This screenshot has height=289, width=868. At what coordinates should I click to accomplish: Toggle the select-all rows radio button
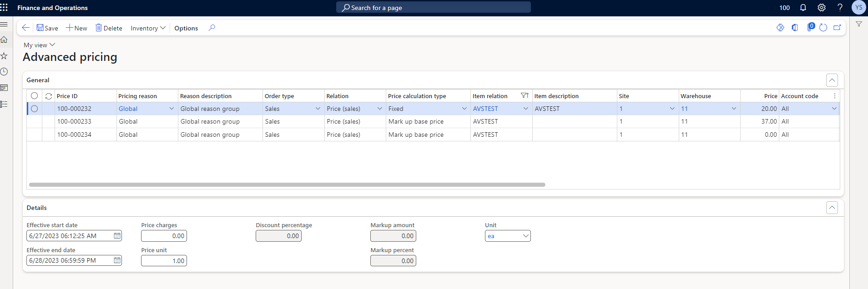pyautogui.click(x=34, y=95)
